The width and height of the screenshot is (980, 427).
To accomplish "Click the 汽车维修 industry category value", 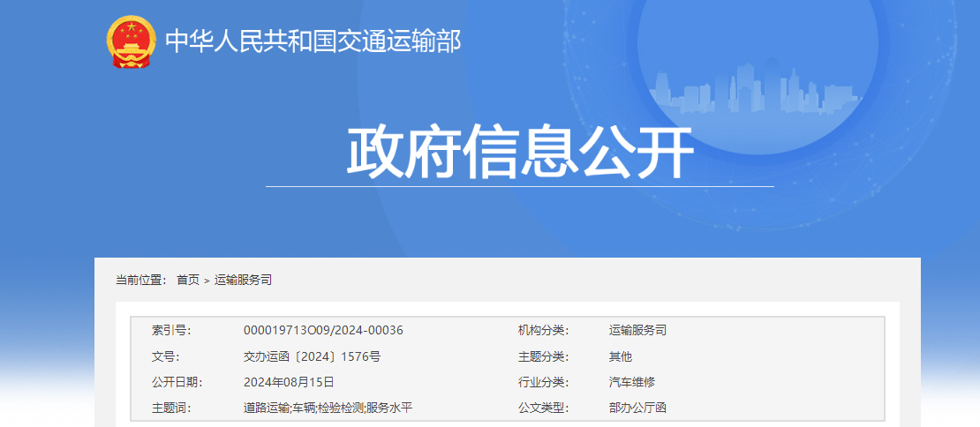I will click(x=632, y=382).
